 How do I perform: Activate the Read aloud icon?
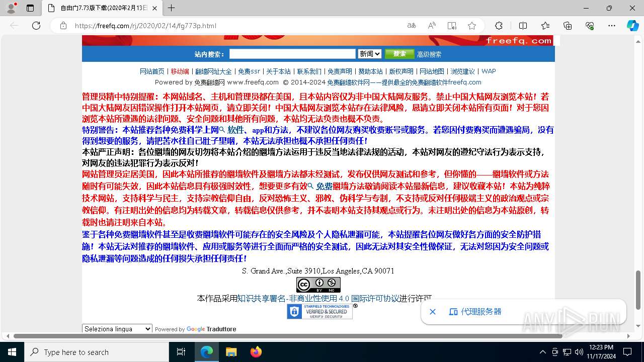[432, 26]
